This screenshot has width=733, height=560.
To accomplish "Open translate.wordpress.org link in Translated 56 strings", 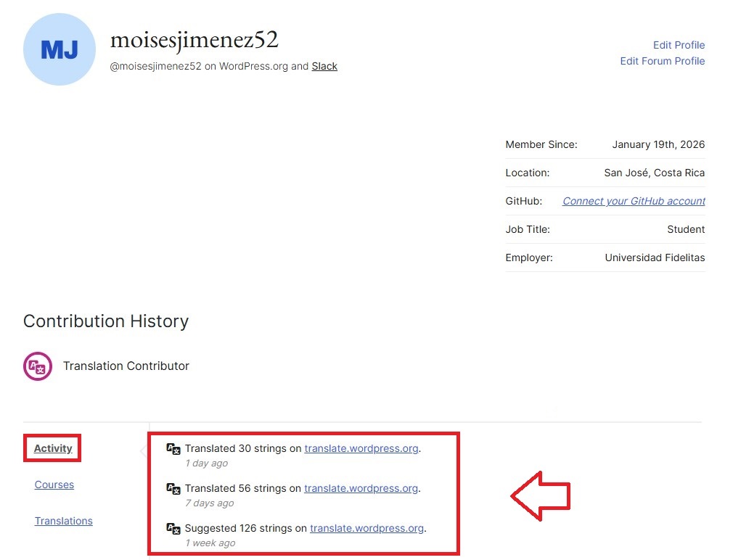I will (361, 488).
